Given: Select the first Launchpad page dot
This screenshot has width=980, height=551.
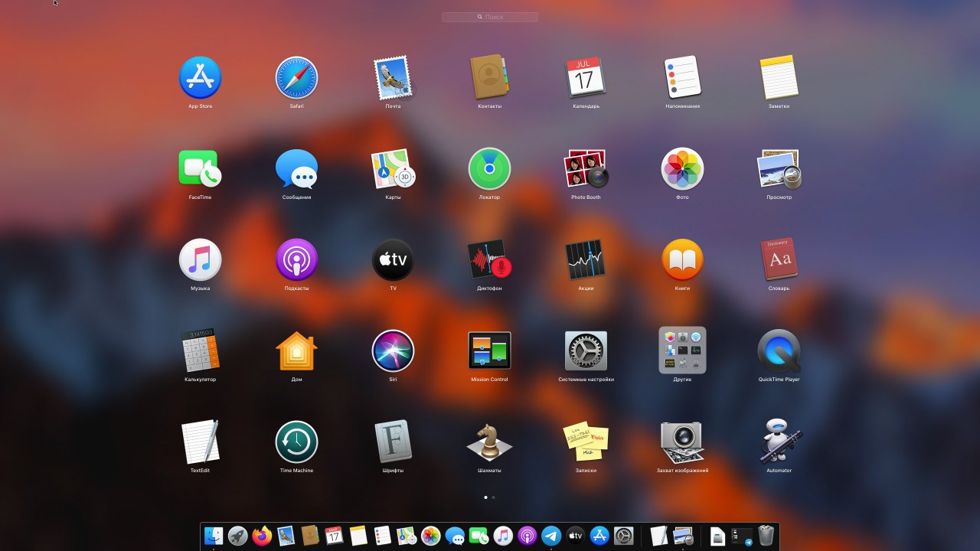Looking at the screenshot, I should (x=485, y=497).
